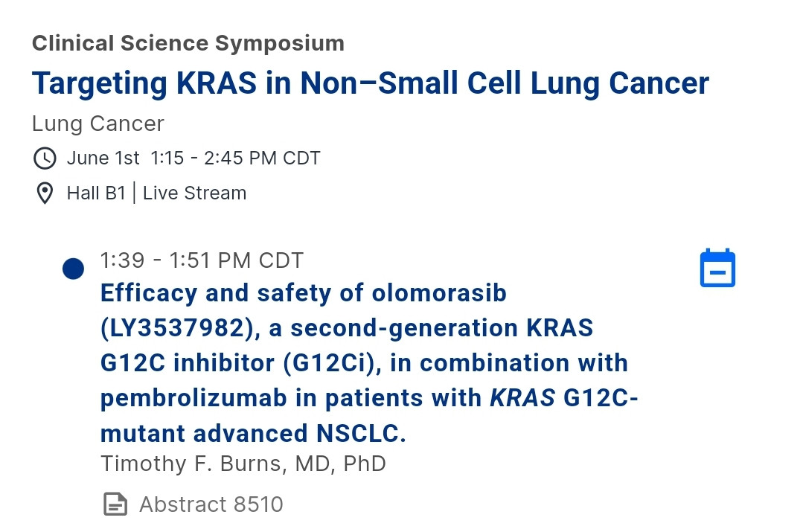Open Abstract 8510 link
Image resolution: width=803 pixels, height=532 pixels.
coord(211,504)
